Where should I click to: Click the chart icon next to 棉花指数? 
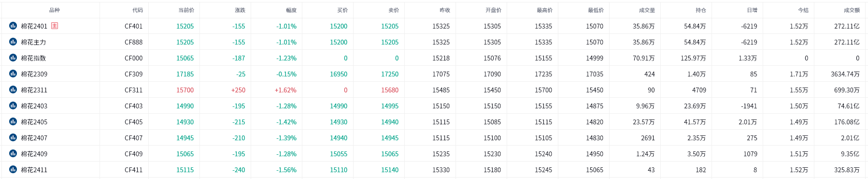pos(13,58)
